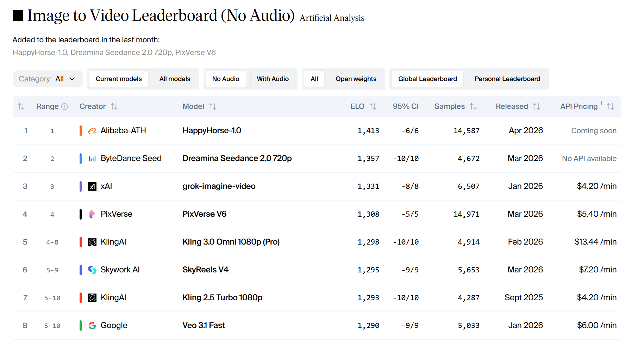Open the Kling 3.0 Omni 1080p (Pro) model
The width and height of the screenshot is (644, 345).
click(x=231, y=242)
